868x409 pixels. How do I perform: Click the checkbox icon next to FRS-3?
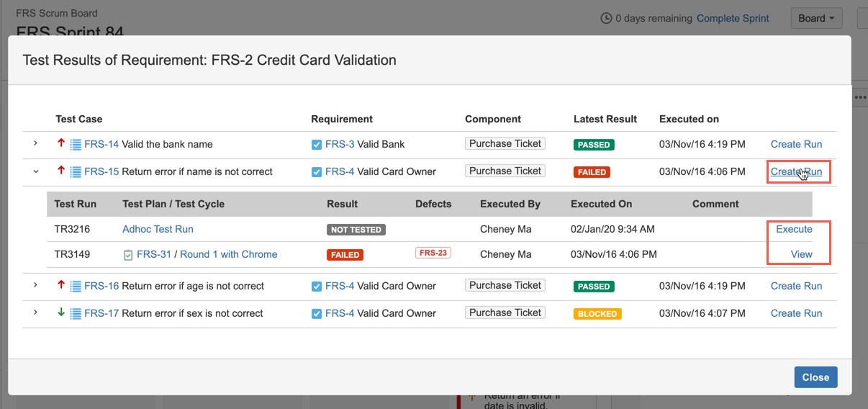[317, 145]
